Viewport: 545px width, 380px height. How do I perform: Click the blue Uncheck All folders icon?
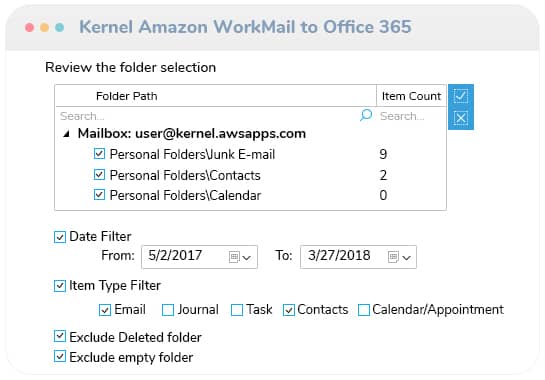pos(461,118)
